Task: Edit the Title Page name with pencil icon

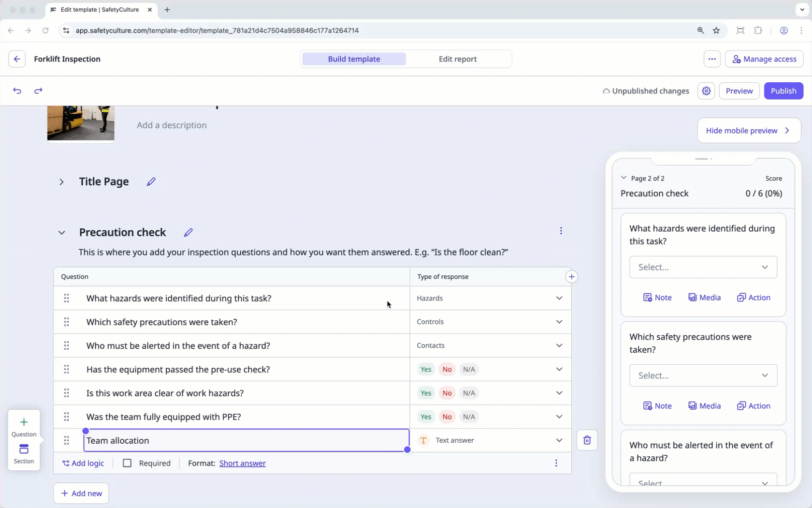Action: [151, 182]
